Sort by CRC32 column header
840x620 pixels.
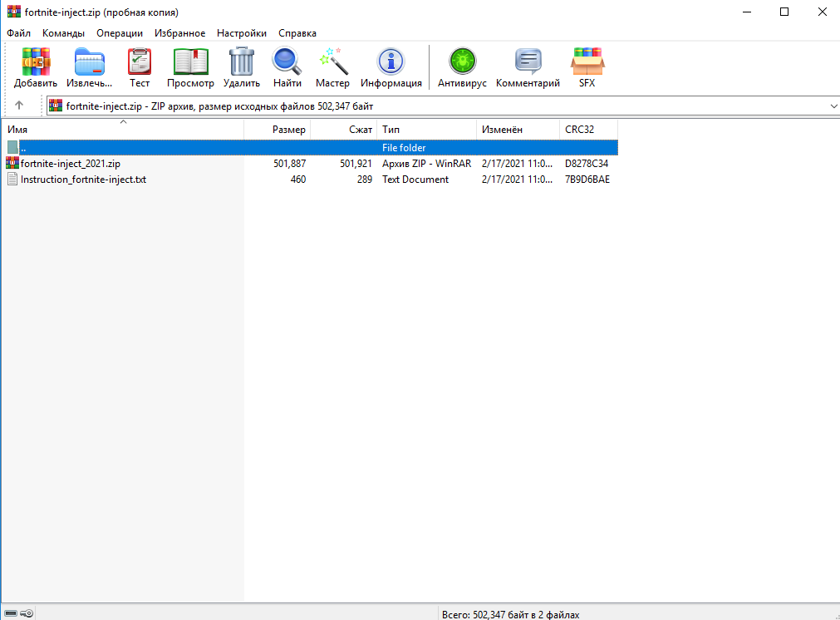(x=589, y=129)
